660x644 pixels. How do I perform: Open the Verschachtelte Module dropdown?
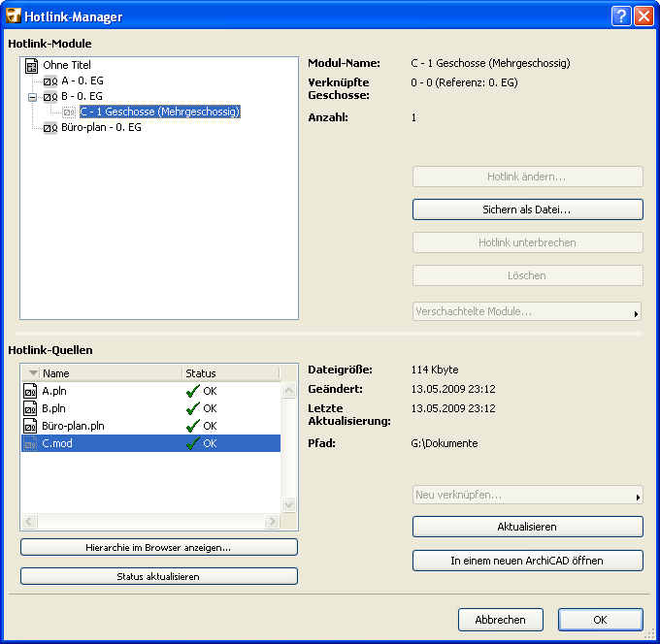pos(527,311)
